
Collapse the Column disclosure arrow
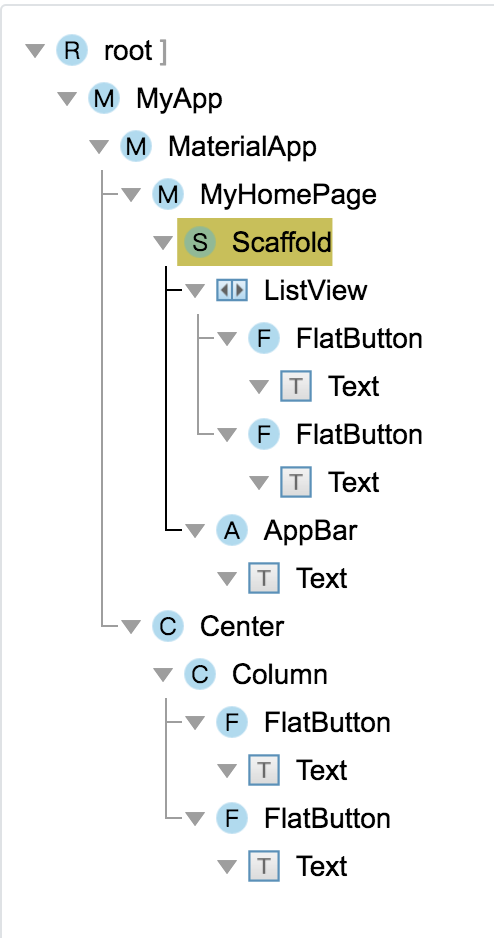tap(163, 675)
